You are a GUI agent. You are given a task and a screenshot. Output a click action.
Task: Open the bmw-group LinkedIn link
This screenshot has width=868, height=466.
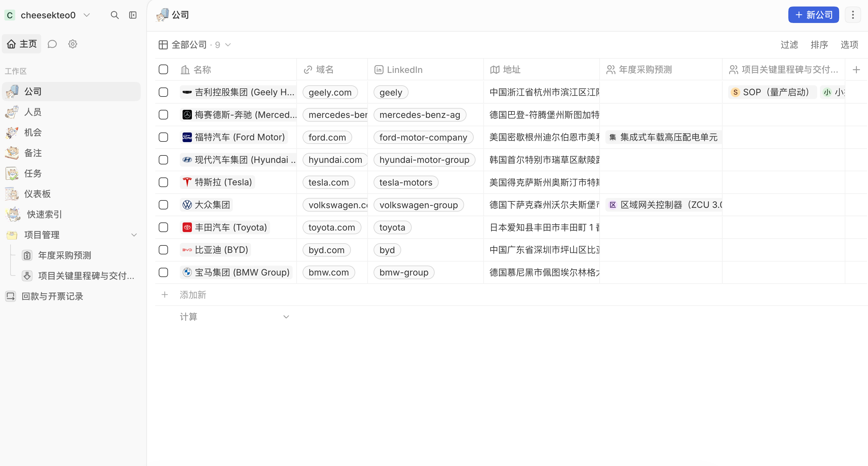click(404, 272)
